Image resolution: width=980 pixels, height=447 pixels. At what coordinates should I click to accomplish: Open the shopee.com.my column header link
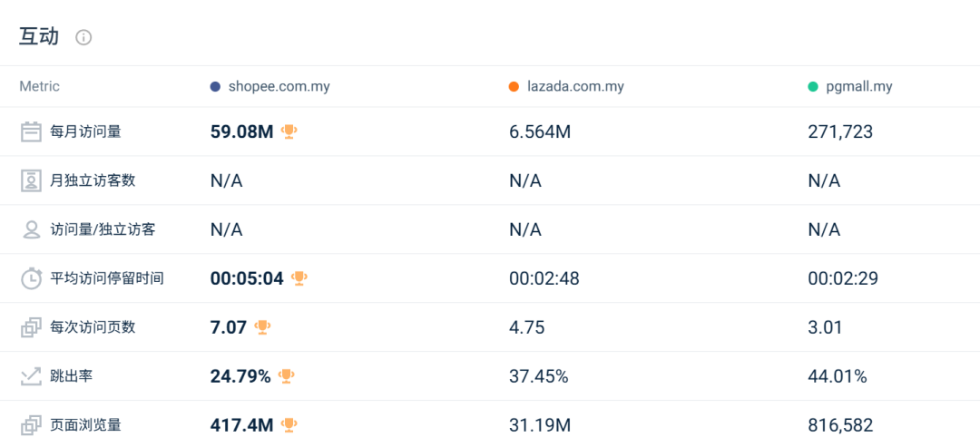coord(279,87)
